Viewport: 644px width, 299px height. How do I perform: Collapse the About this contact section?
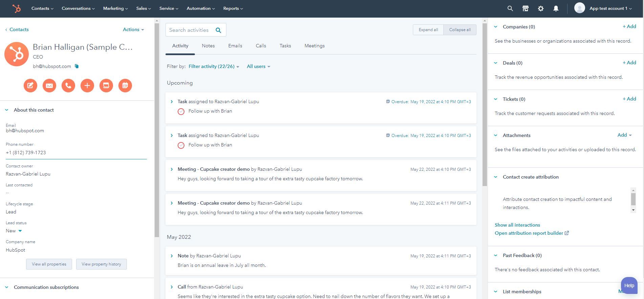point(7,110)
